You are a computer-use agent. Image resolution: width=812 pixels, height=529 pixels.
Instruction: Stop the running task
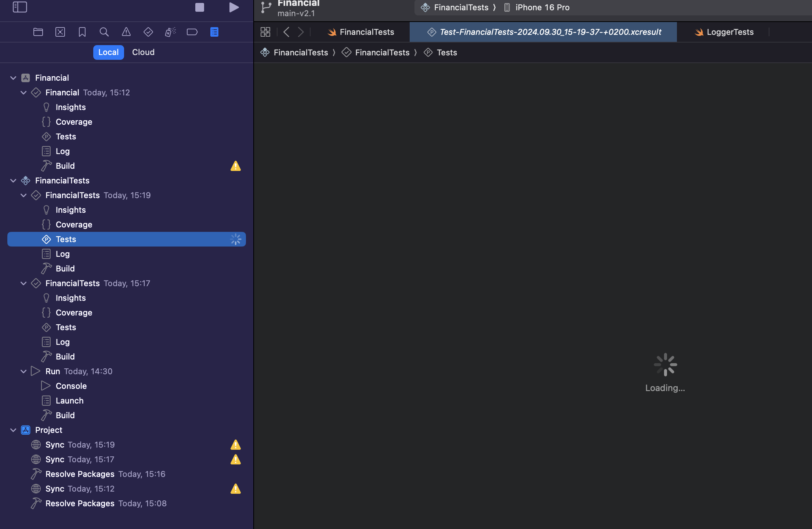[x=199, y=7]
